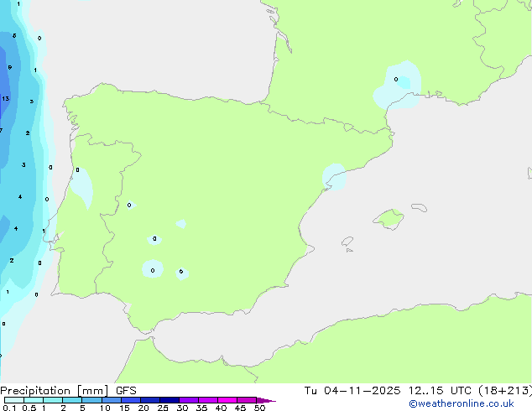The height and width of the screenshot is (411, 532).
Task: Click the '13' precipitation value on the map
Action: 5,99
